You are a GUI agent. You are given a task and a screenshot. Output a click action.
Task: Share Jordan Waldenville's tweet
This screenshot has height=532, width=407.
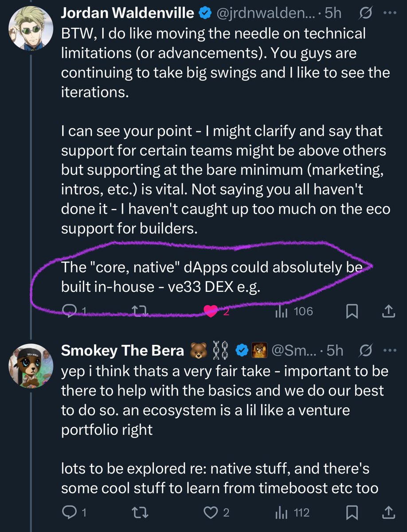(387, 312)
